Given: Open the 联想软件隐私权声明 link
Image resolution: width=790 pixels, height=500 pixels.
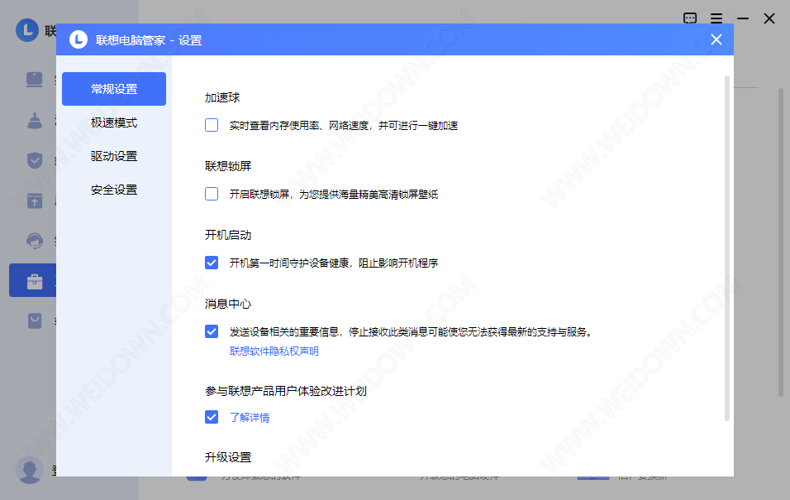Looking at the screenshot, I should tap(274, 351).
